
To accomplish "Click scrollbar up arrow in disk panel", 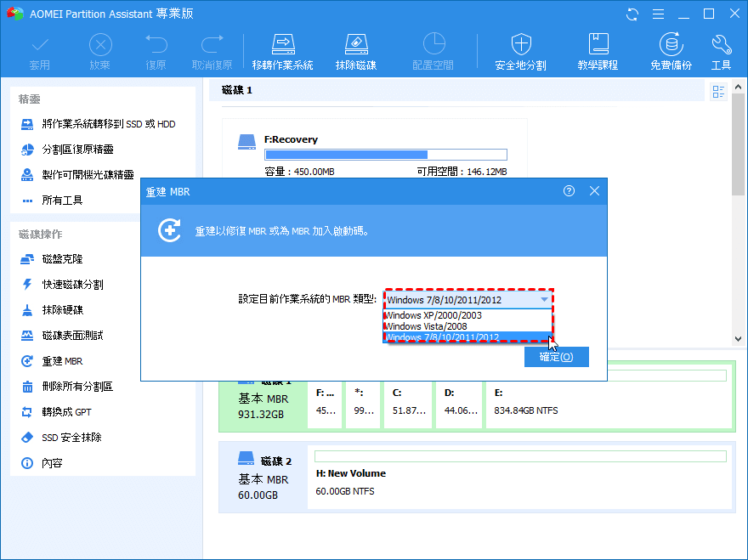I will coord(738,87).
